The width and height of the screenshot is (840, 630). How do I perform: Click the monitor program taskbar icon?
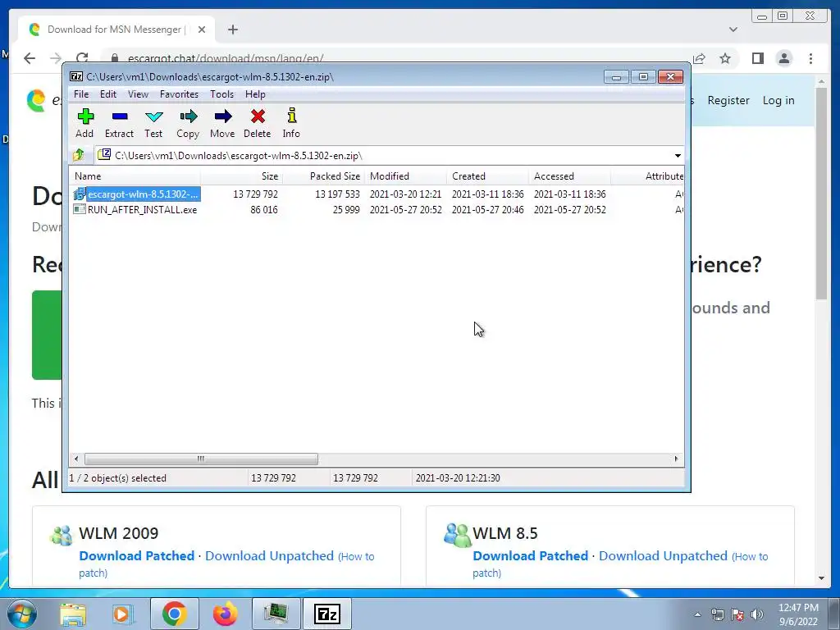point(276,614)
